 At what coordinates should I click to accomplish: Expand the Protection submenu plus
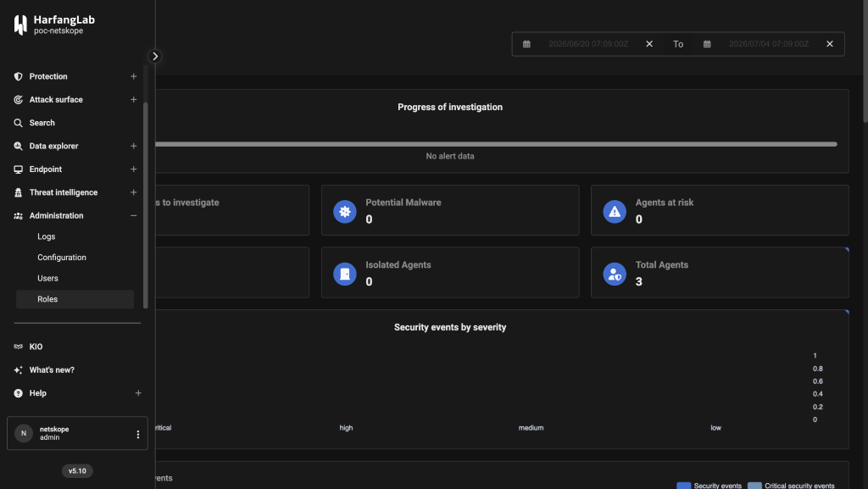tap(133, 76)
